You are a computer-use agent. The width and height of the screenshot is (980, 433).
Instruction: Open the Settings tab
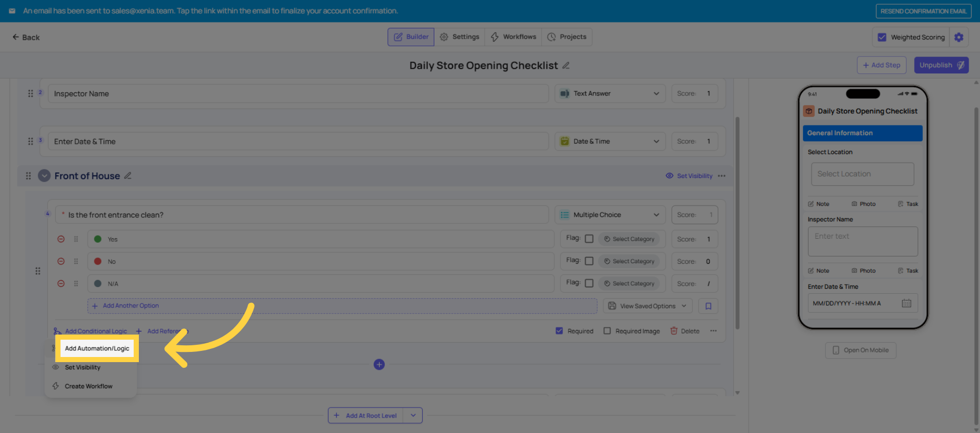click(459, 37)
